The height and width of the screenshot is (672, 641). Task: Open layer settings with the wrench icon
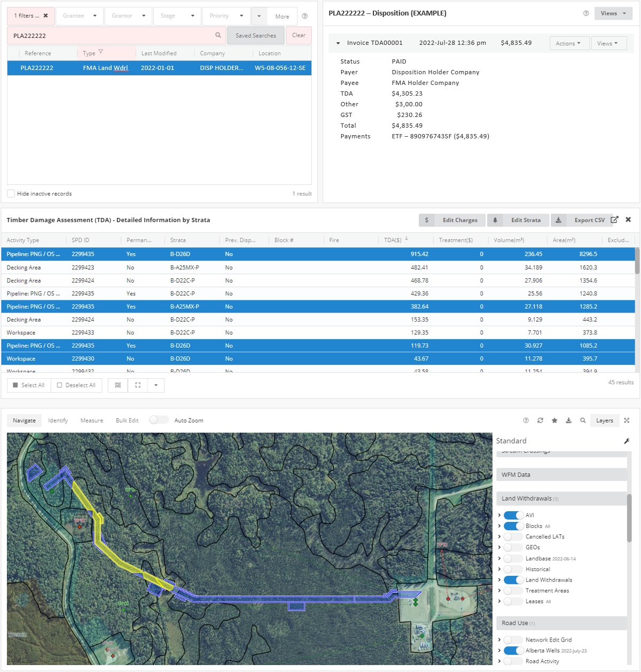point(627,441)
